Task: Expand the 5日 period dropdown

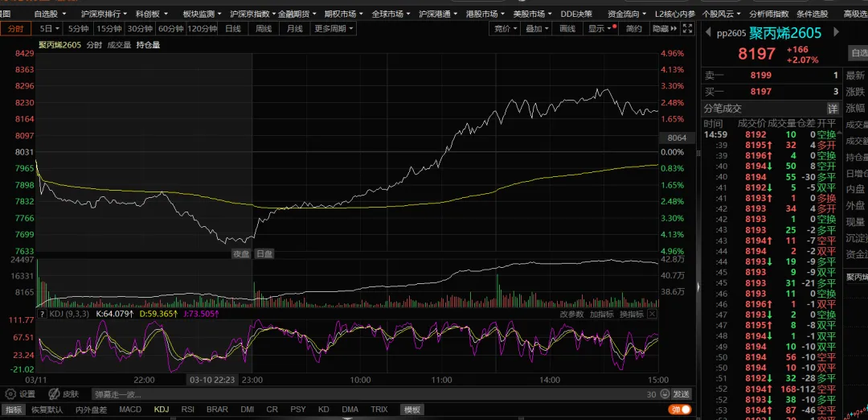Action: click(x=47, y=29)
